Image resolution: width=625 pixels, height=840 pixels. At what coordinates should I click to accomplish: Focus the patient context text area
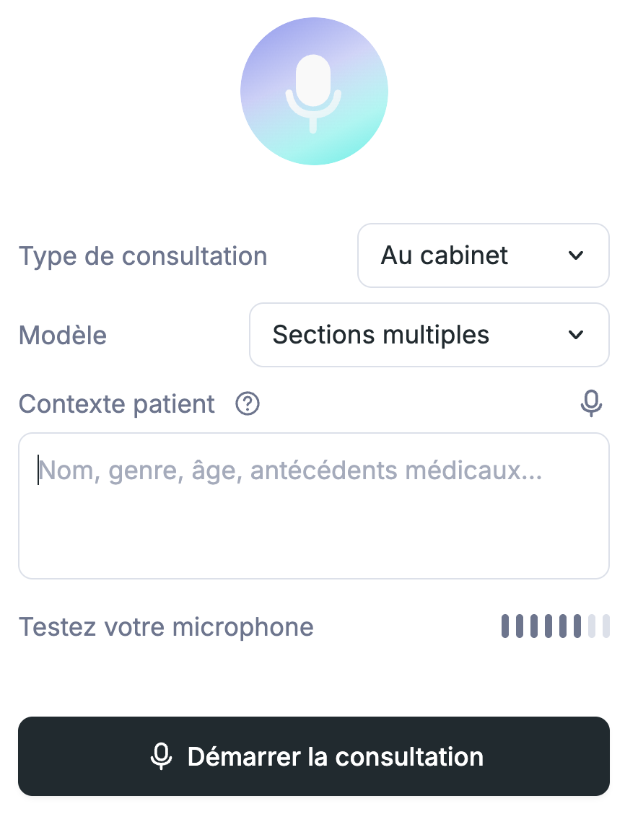click(x=314, y=506)
